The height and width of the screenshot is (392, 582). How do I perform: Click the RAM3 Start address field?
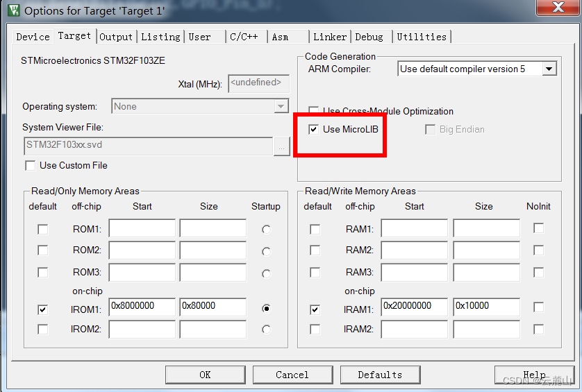tap(414, 273)
